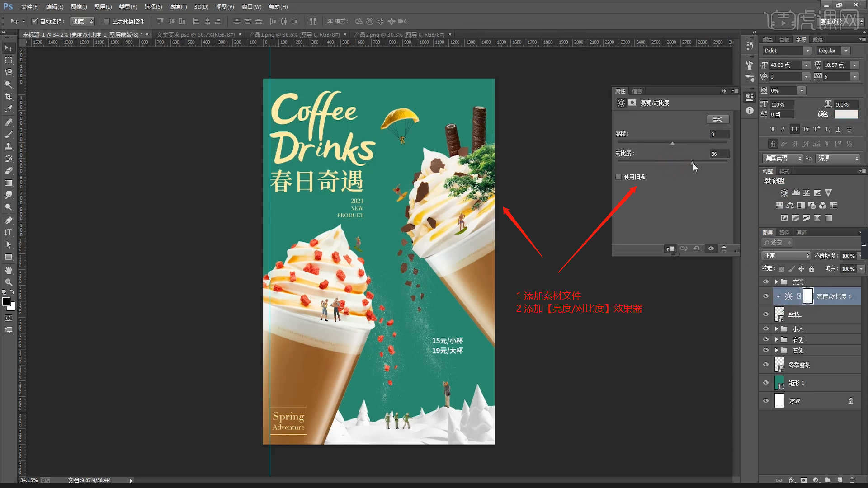868x488 pixels.
Task: Switch to the 路径 (Paths) tab
Action: pos(784,233)
